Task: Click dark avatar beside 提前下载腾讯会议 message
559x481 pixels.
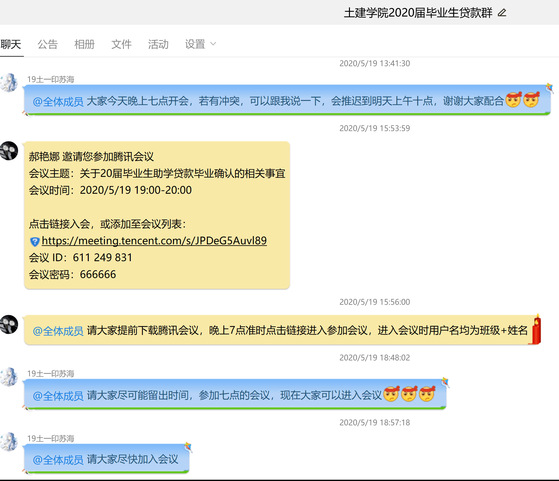Action: tap(9, 324)
